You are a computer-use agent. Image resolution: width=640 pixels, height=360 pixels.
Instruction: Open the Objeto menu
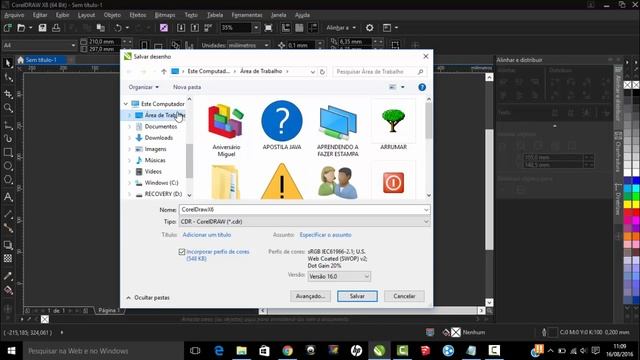pyautogui.click(x=112, y=15)
